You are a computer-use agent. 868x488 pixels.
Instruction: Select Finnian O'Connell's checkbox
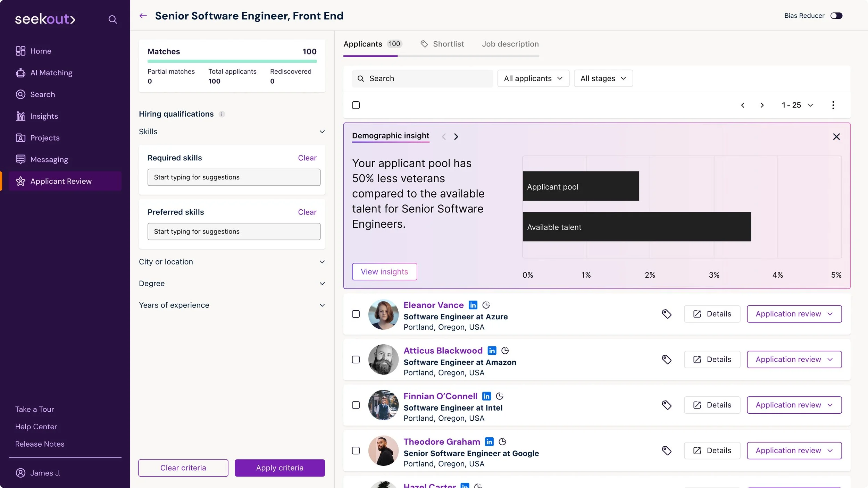[356, 405]
